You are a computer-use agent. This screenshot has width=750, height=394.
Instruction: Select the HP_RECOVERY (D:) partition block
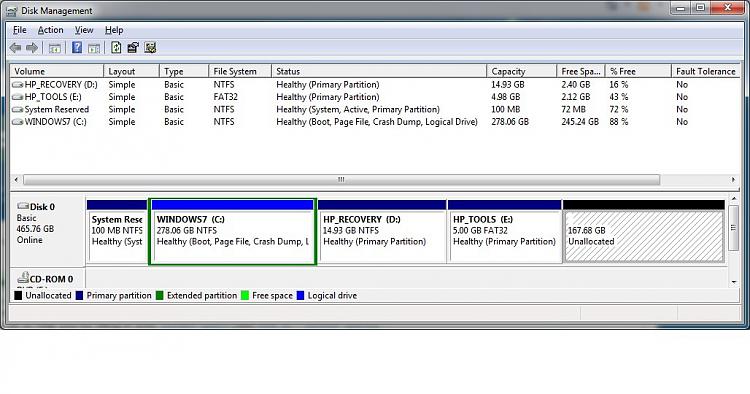coord(382,231)
